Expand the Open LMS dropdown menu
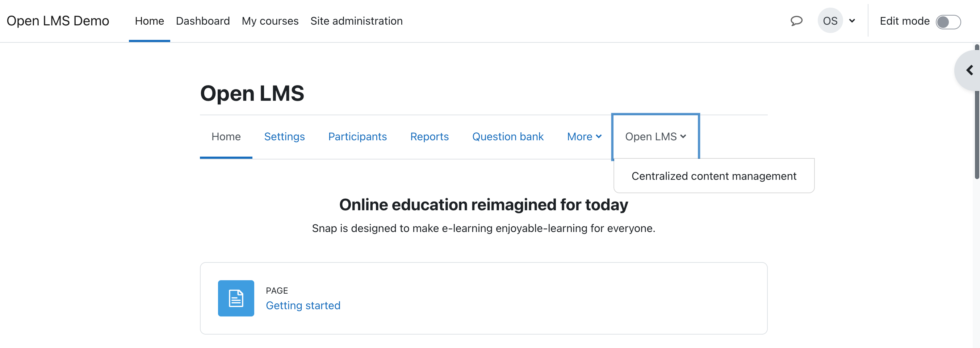This screenshot has width=980, height=348. click(655, 136)
